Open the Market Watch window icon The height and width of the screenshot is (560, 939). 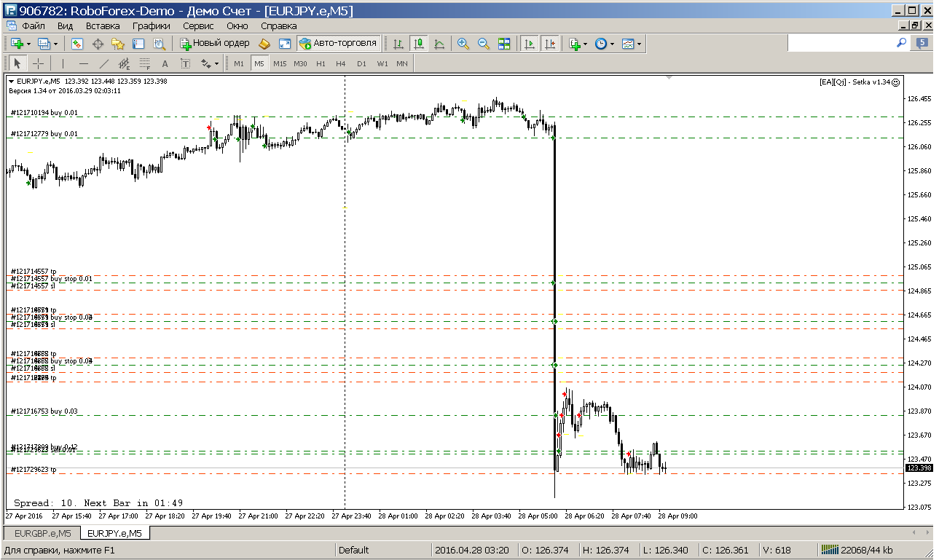[x=76, y=44]
